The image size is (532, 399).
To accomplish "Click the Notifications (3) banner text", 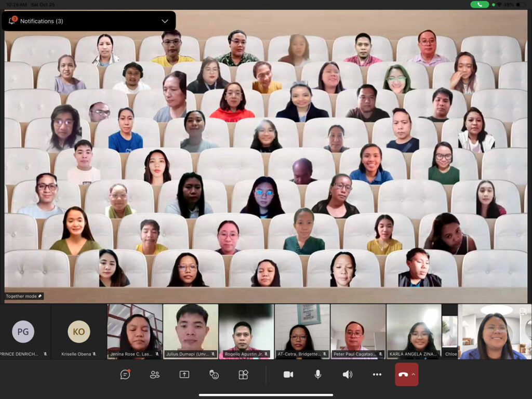I will (42, 21).
